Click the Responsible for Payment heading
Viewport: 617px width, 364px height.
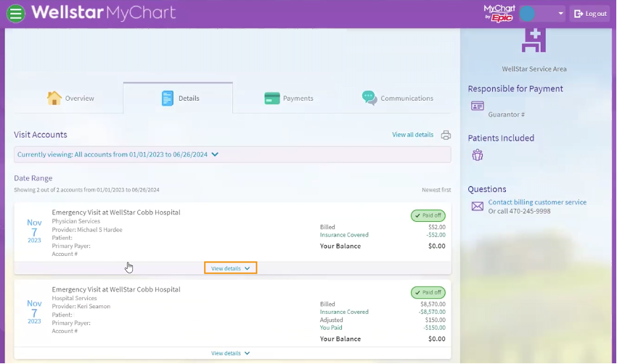pyautogui.click(x=515, y=89)
